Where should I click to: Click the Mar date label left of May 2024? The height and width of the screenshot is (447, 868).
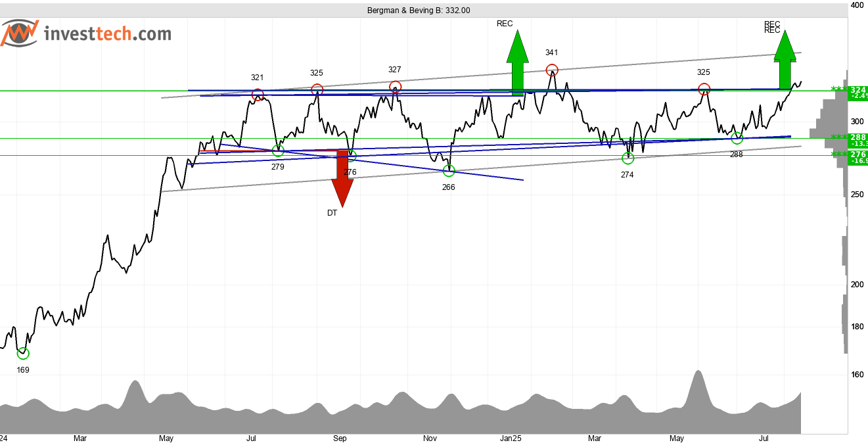click(80, 438)
